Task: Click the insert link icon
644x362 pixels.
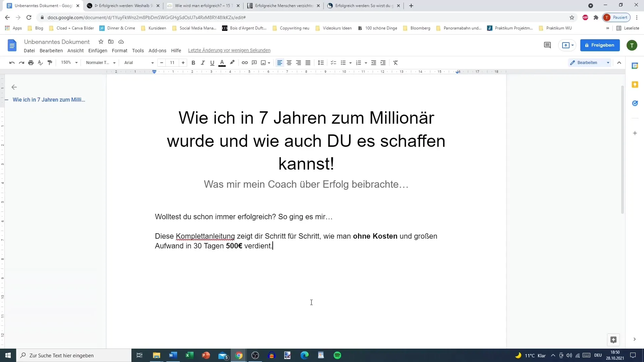Action: [245, 62]
